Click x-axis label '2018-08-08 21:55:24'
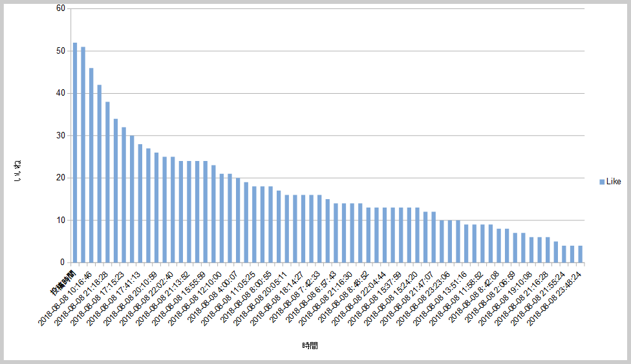 coord(537,298)
